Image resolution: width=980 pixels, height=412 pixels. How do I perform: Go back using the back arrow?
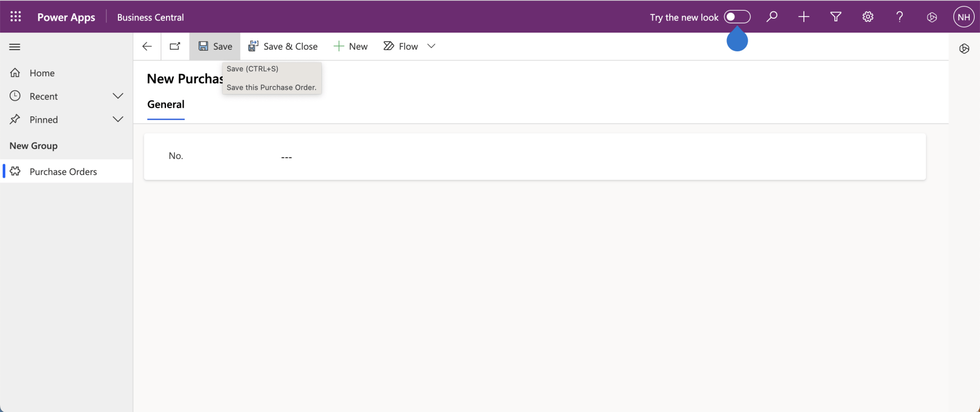pyautogui.click(x=147, y=46)
